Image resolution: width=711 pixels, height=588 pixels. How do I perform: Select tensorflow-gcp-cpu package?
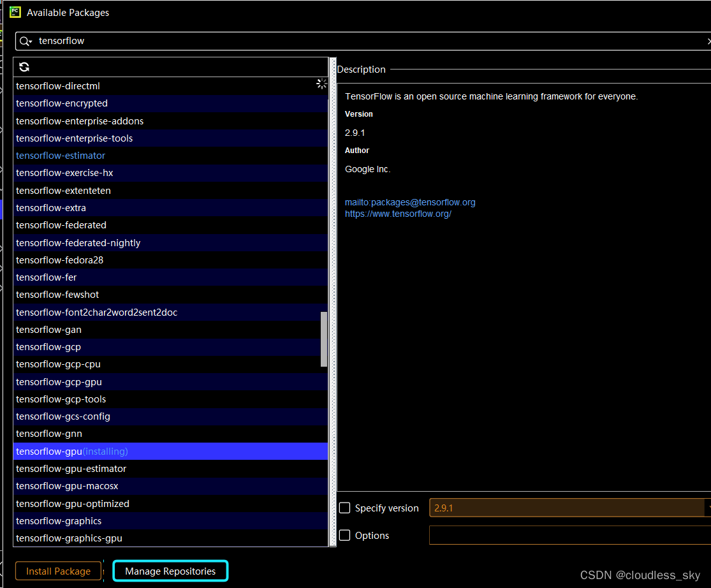[170, 364]
